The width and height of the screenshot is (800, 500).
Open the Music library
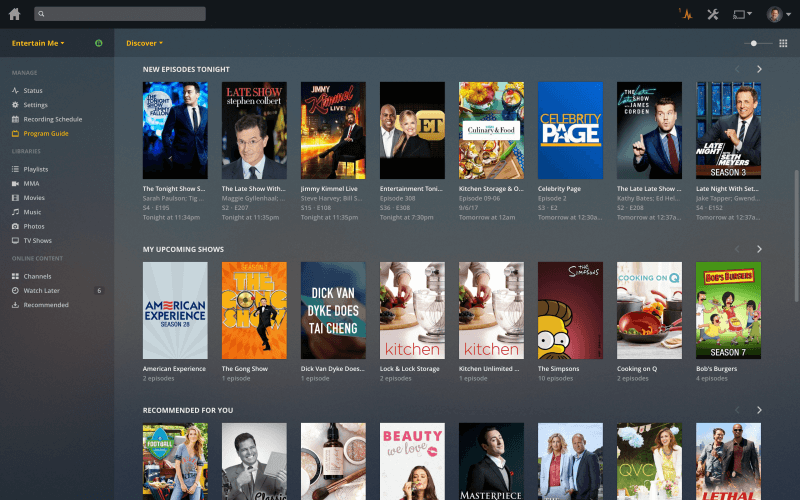(x=32, y=212)
